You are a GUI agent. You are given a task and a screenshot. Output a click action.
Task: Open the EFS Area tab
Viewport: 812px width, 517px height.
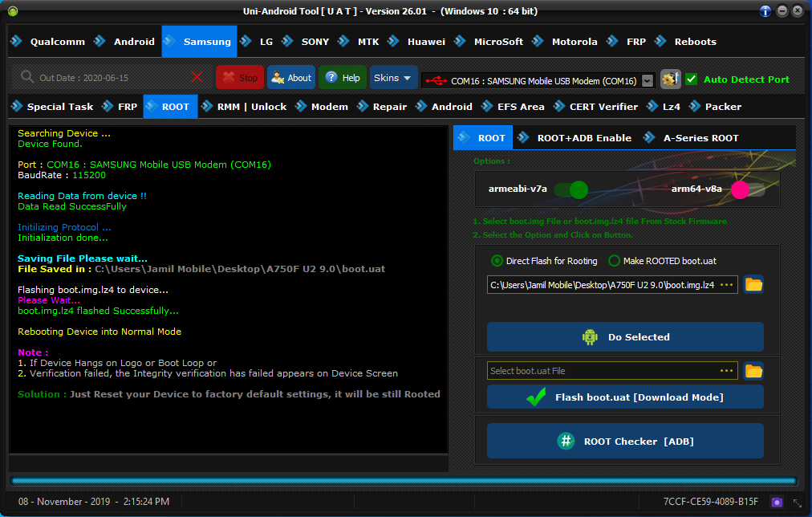[520, 107]
